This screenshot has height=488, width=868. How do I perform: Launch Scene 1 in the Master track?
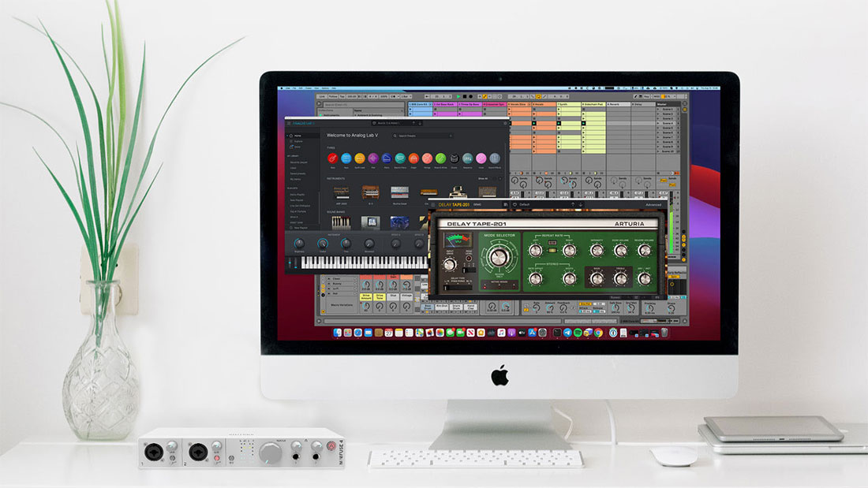[x=657, y=109]
